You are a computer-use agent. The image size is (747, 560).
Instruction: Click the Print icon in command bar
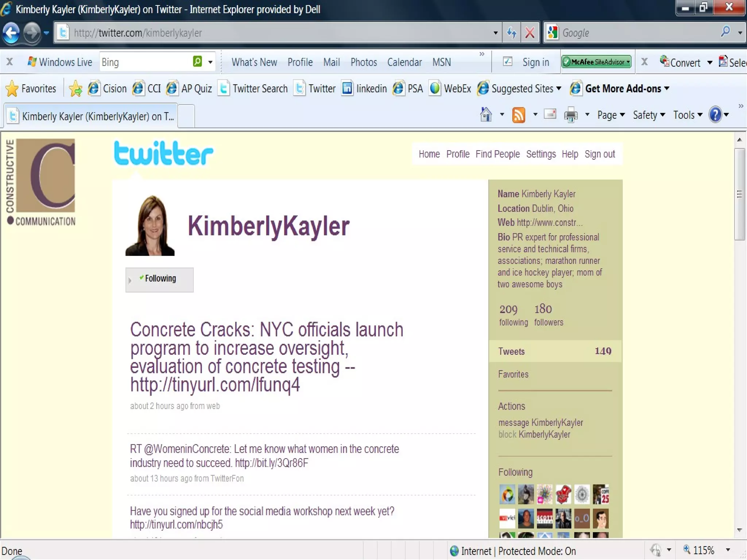pos(571,115)
